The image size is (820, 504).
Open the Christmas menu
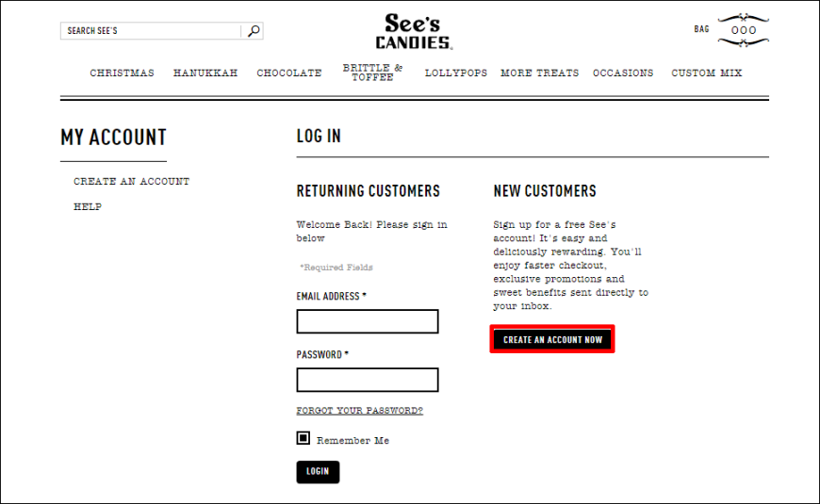122,73
